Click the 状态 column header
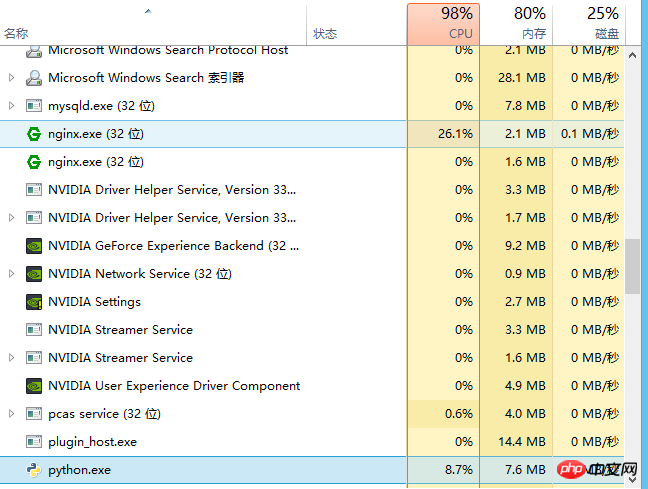 (x=325, y=33)
